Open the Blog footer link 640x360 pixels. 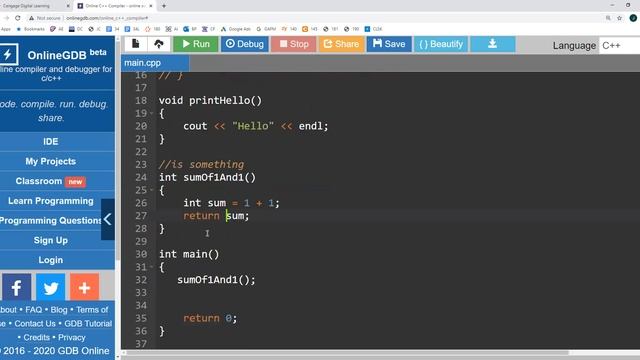point(59,310)
